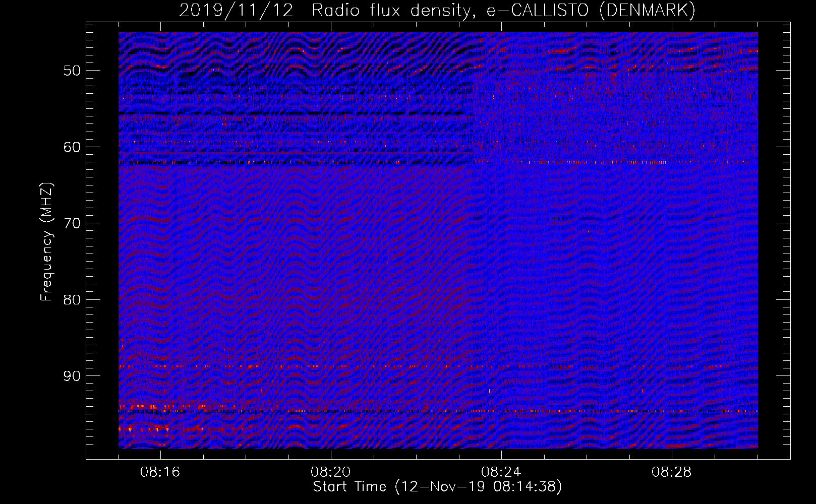Click the 50 frequency tick label
The height and width of the screenshot is (504, 816).
72,71
